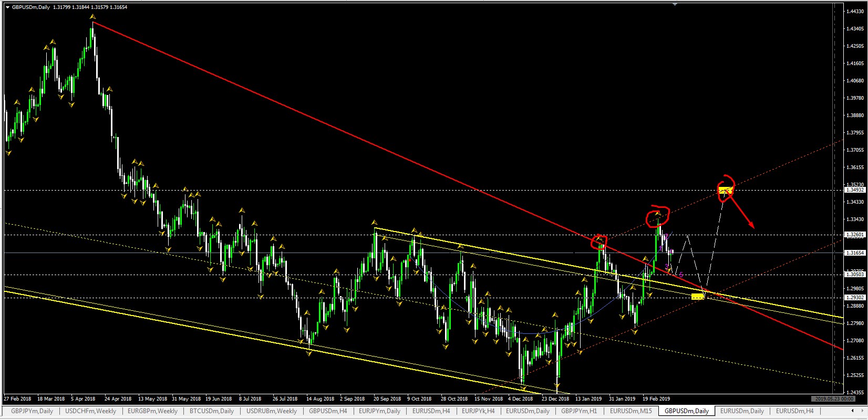This screenshot has height=420, width=868.
Task: Click the fractal arrow above the April 2018 peak
Action: pyautogui.click(x=93, y=17)
